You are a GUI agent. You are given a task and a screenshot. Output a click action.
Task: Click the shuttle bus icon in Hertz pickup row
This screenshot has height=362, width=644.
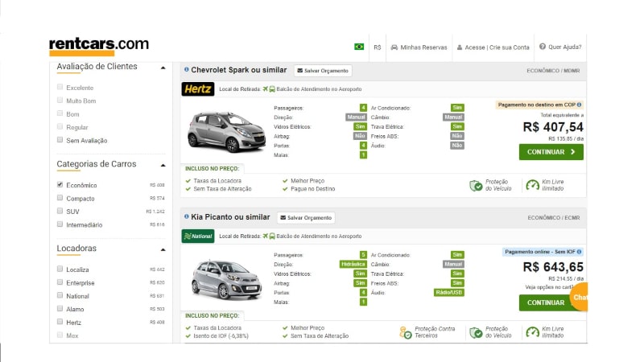(272, 89)
